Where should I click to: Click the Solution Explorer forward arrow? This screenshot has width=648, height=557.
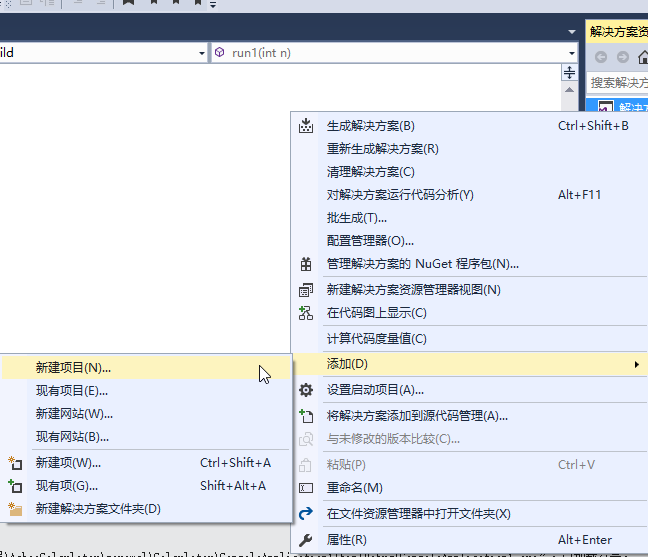click(x=623, y=57)
